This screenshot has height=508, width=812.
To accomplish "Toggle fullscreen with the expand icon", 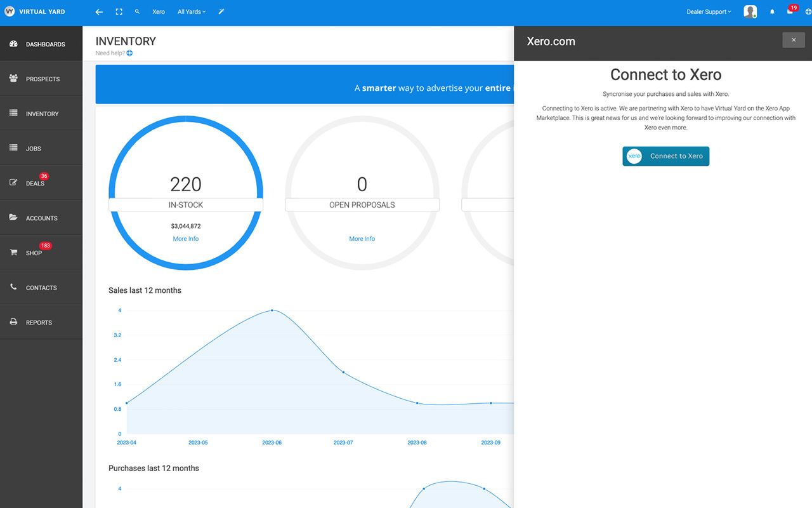I will point(119,12).
